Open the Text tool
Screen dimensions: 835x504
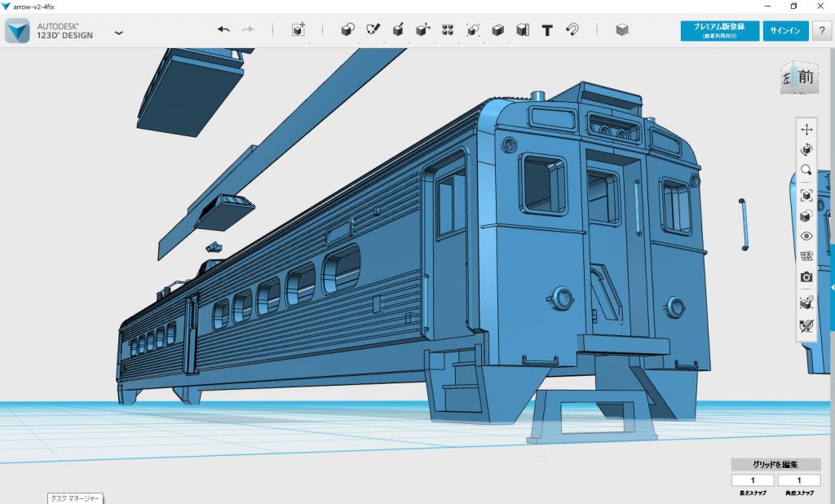click(x=546, y=30)
